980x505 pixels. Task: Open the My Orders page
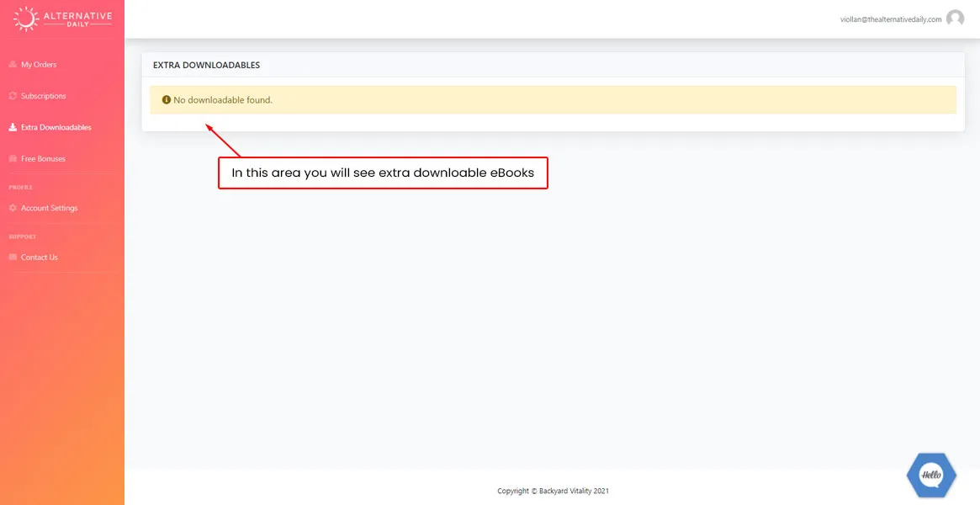click(39, 65)
